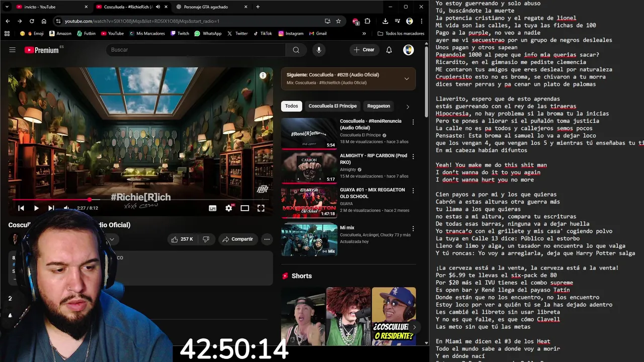
Task: Open options for #RenéRenuncia video
Action: point(413,122)
